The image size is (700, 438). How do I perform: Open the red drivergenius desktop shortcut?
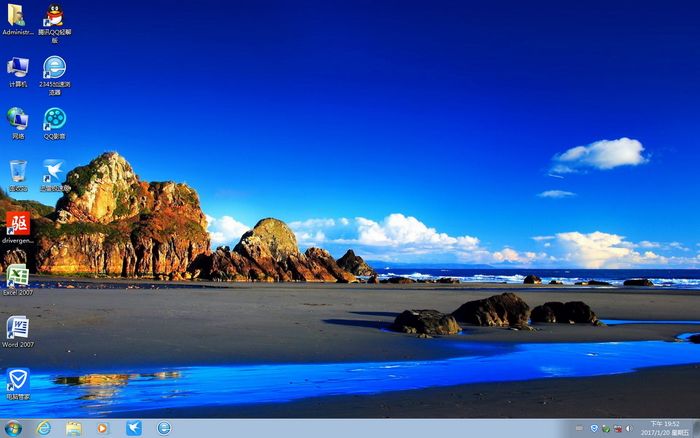click(17, 223)
